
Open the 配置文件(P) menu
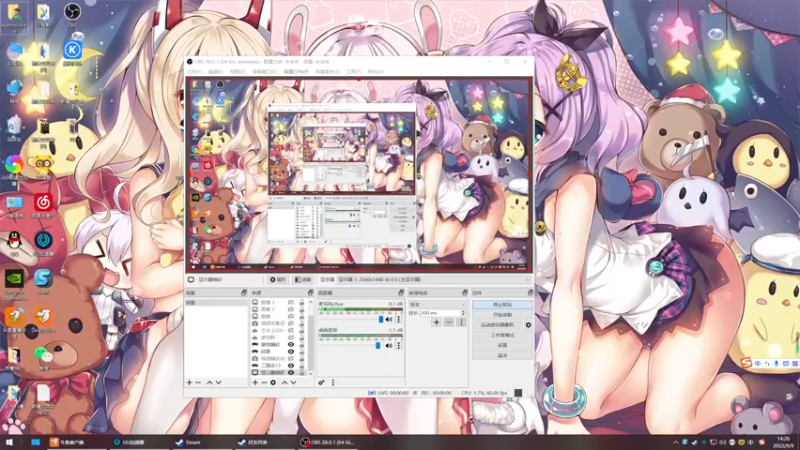296,72
